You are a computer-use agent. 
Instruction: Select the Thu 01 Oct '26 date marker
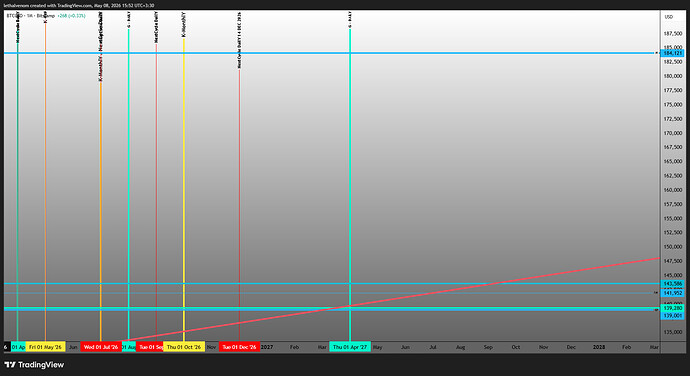(184, 347)
